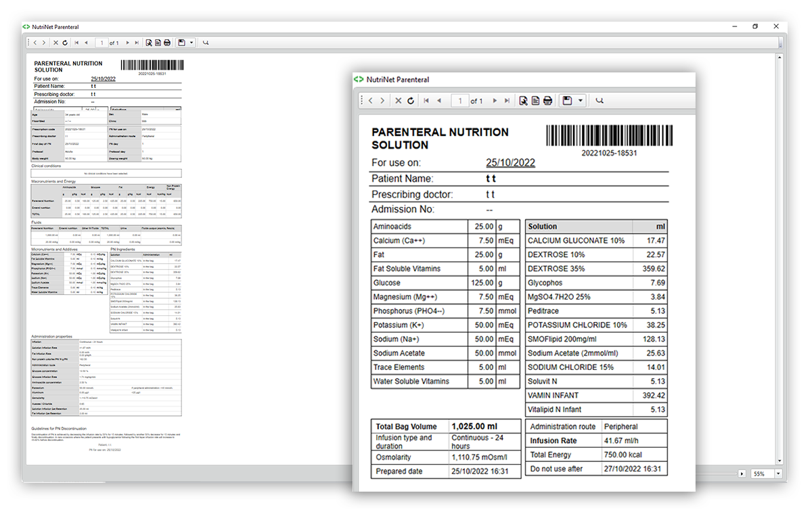Go to previous page in background window
The height and width of the screenshot is (510, 812).
tap(86, 43)
